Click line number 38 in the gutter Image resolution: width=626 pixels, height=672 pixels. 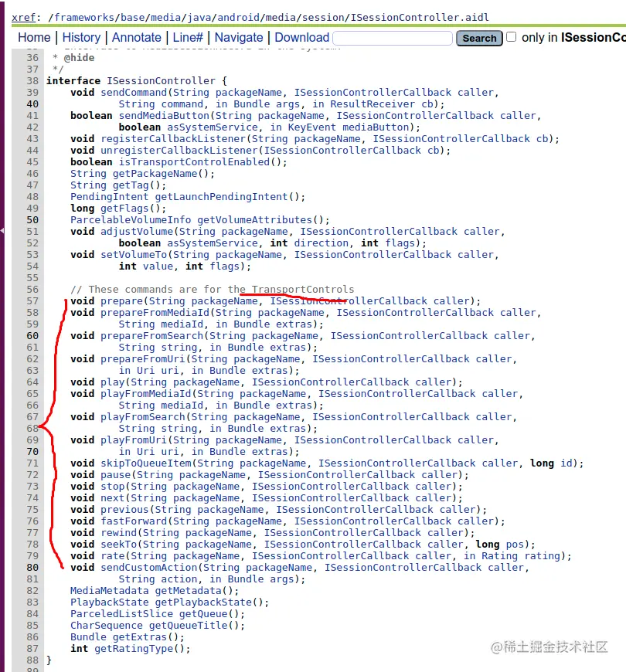pyautogui.click(x=32, y=81)
